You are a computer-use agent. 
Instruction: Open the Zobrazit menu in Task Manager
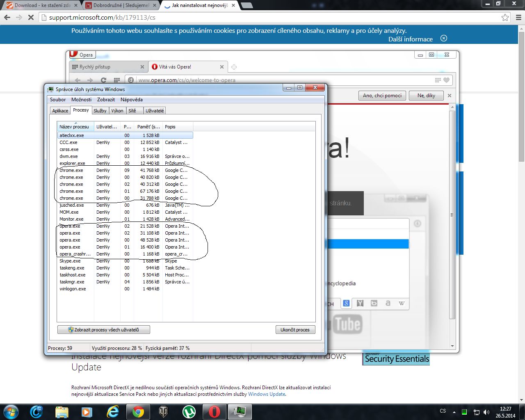tap(106, 100)
